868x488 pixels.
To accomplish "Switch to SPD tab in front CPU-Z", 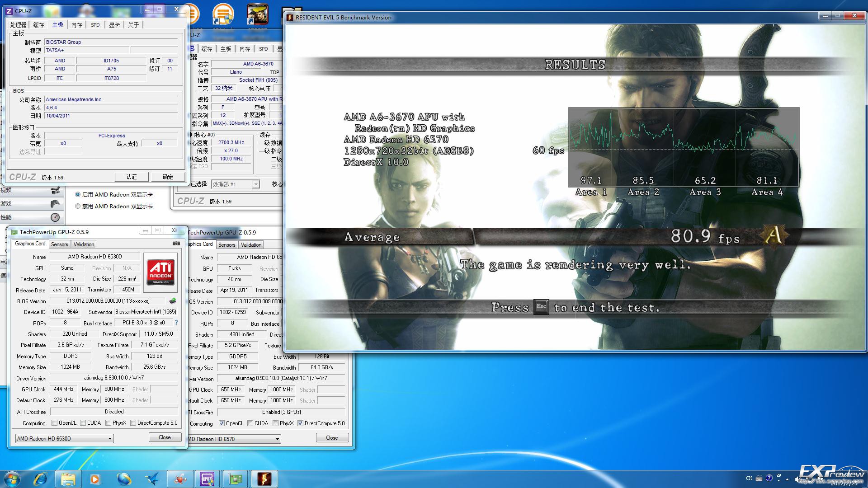I will 95,25.
